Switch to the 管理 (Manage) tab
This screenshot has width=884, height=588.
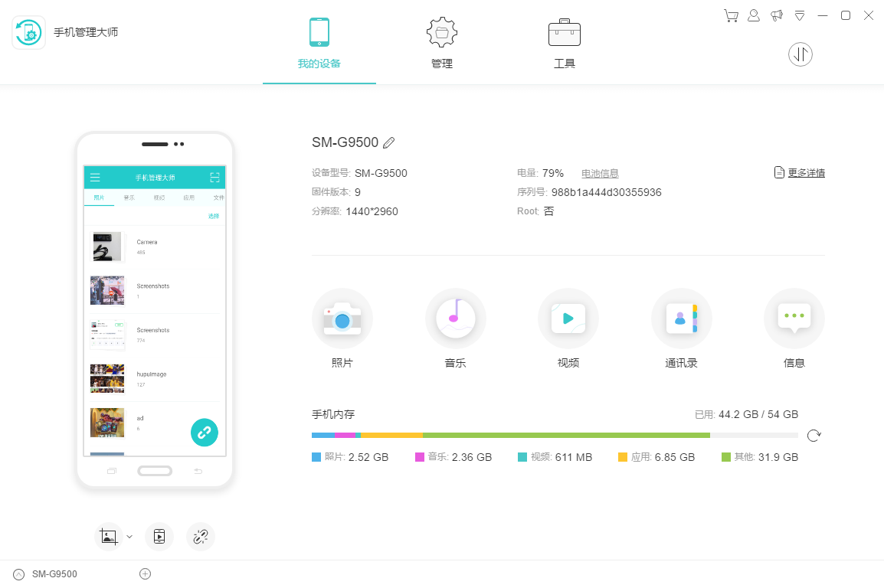tap(441, 42)
